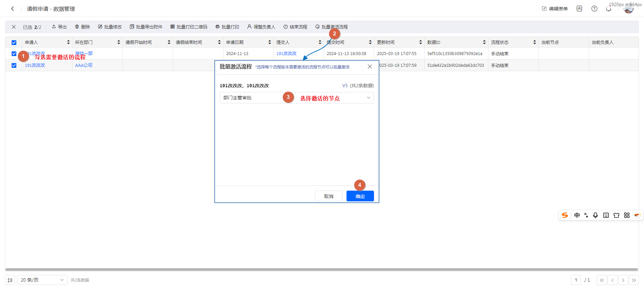644x290 pixels.
Task: Click the horizontal scrollbar at table bottom
Action: 321,270
